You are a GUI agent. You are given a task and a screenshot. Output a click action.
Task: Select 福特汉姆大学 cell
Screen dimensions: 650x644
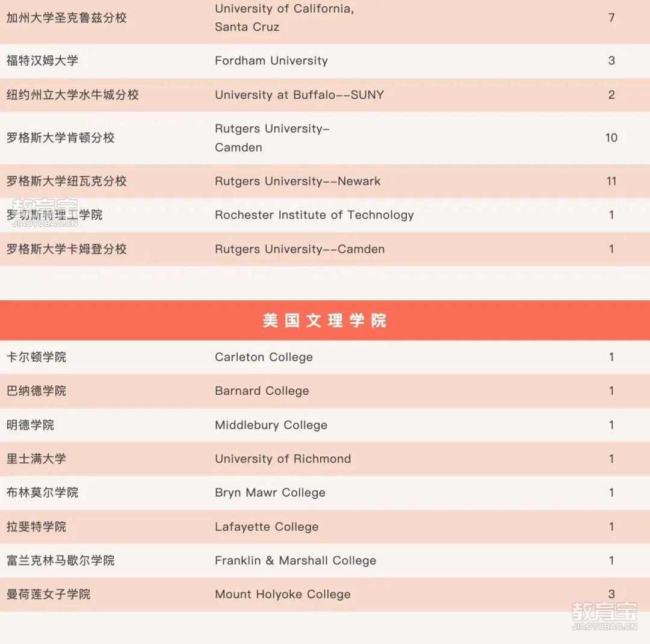point(42,61)
